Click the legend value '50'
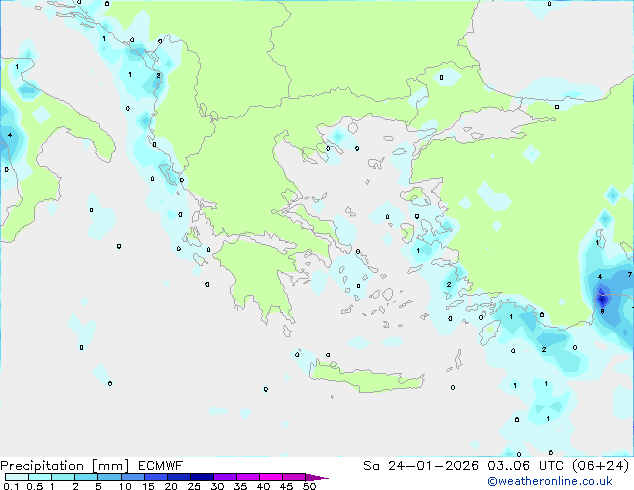The width and height of the screenshot is (634, 490). click(309, 486)
